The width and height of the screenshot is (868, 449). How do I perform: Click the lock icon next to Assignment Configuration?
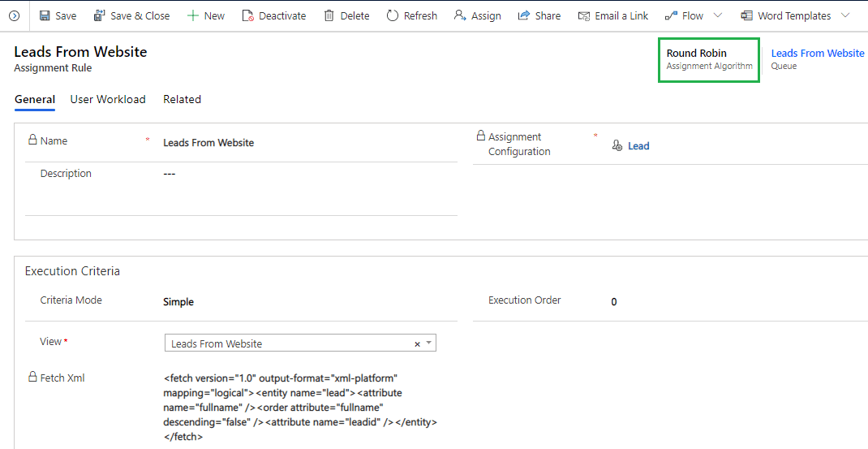480,136
